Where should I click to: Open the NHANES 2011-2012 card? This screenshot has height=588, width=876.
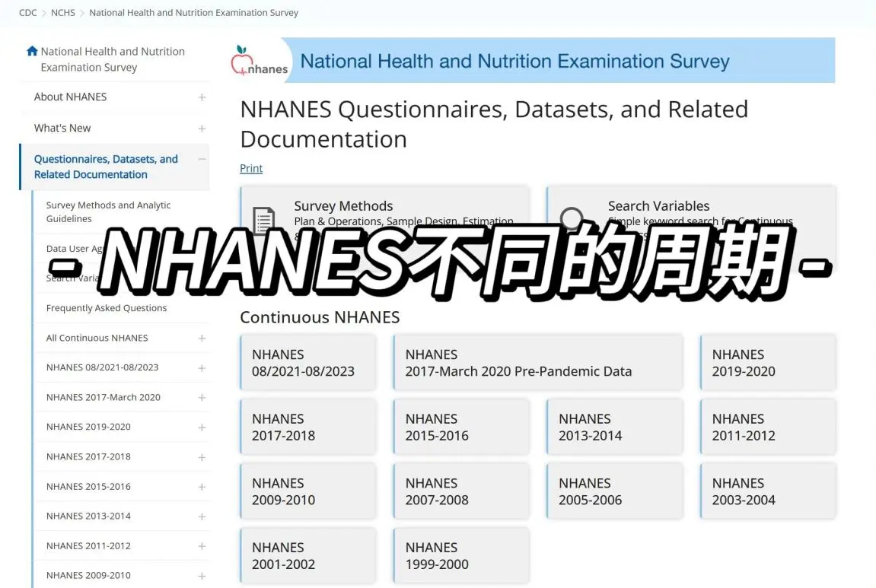click(x=768, y=427)
